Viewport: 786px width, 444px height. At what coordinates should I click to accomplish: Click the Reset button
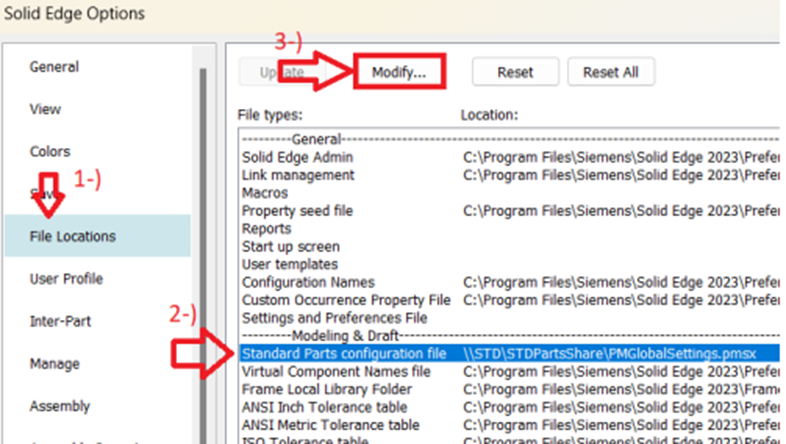click(515, 72)
